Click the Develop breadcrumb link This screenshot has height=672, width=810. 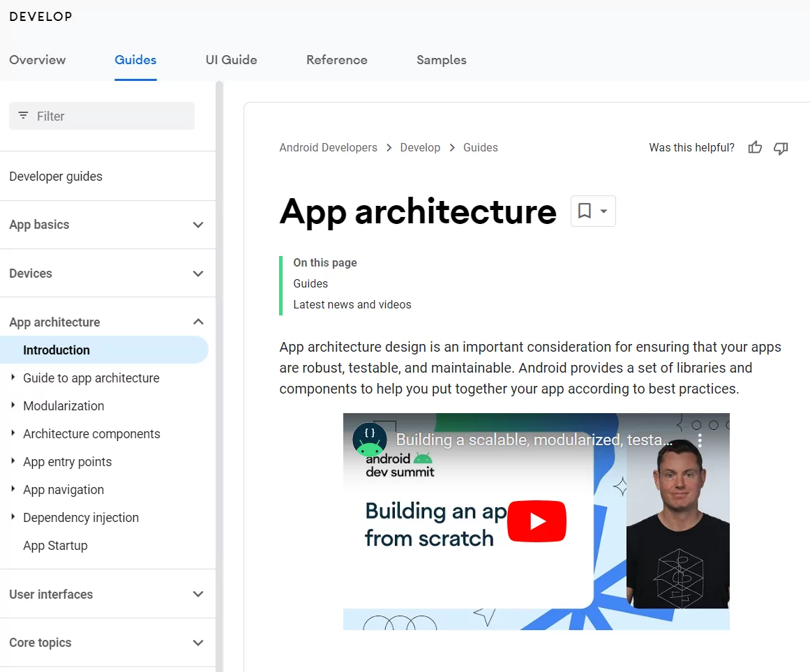tap(420, 148)
